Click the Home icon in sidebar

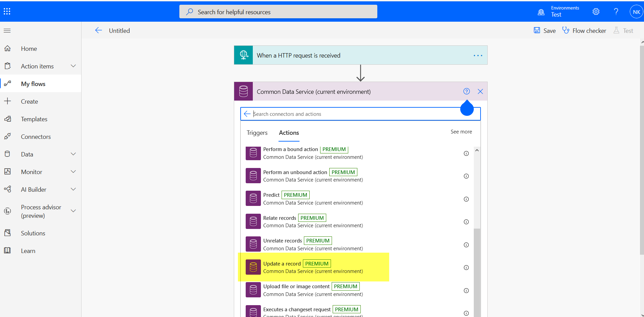(x=7, y=48)
